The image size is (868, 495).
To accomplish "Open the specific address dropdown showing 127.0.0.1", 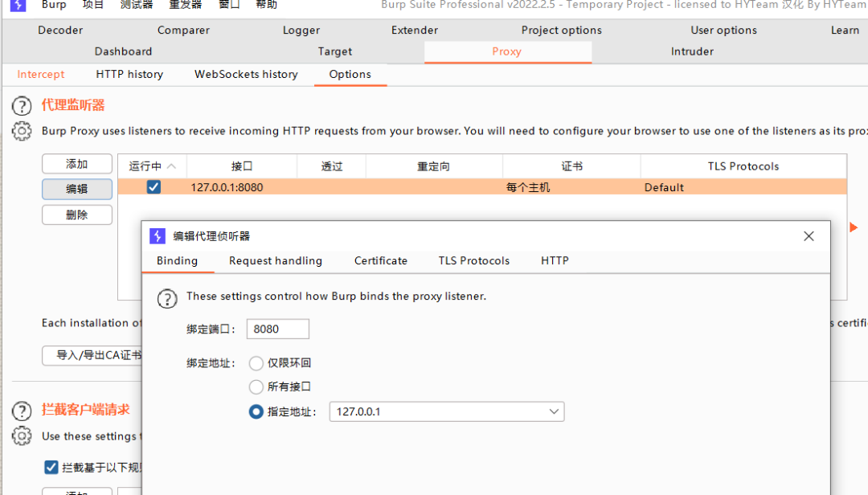I will pos(447,412).
